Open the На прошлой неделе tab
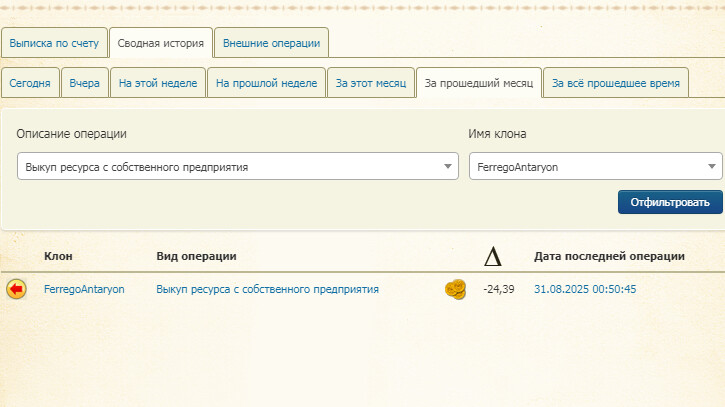This screenshot has height=407, width=725. point(266,83)
